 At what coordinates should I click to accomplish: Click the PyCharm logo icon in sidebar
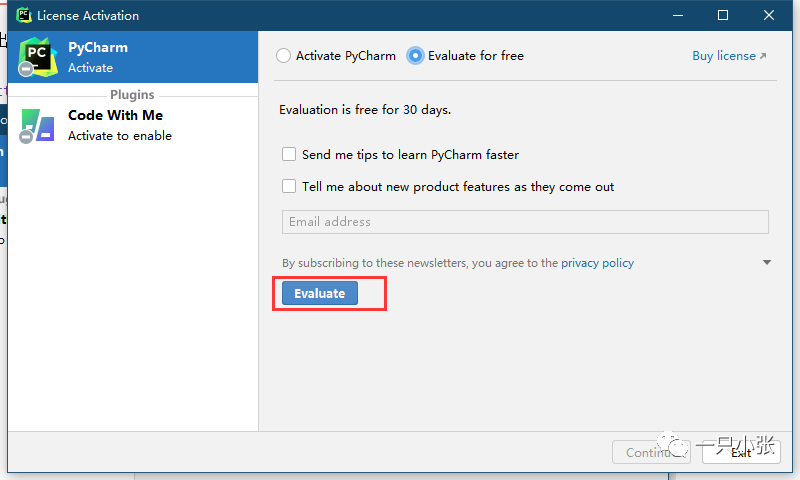point(38,57)
